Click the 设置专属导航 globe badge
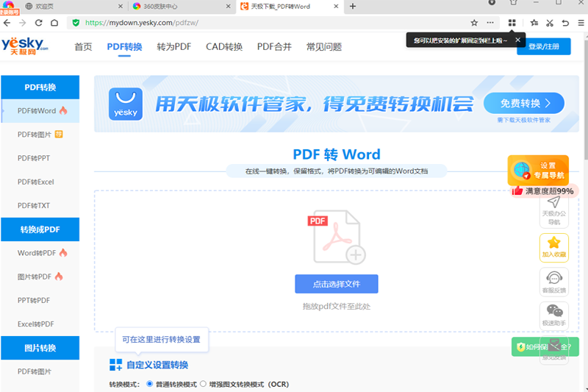 (x=538, y=171)
